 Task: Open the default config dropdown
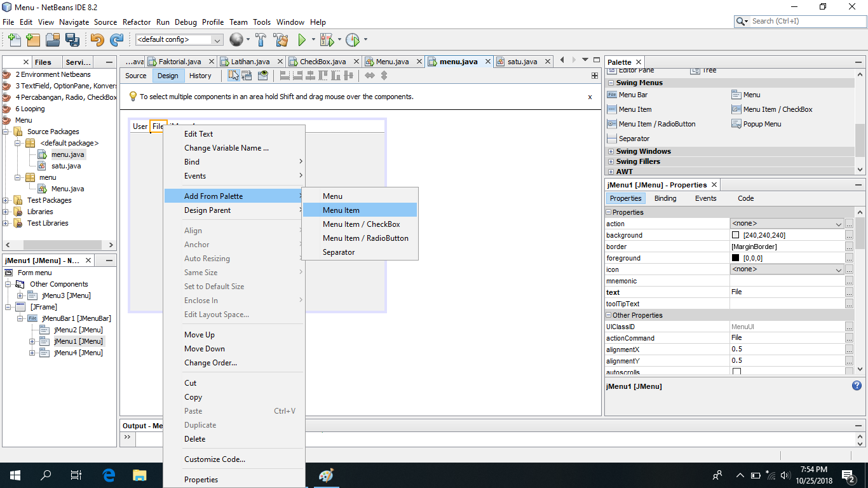pos(216,39)
